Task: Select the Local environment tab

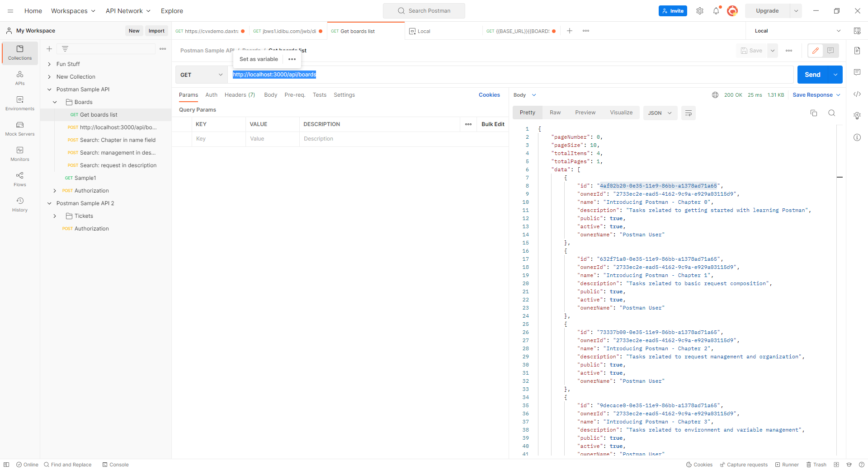Action: click(x=443, y=31)
